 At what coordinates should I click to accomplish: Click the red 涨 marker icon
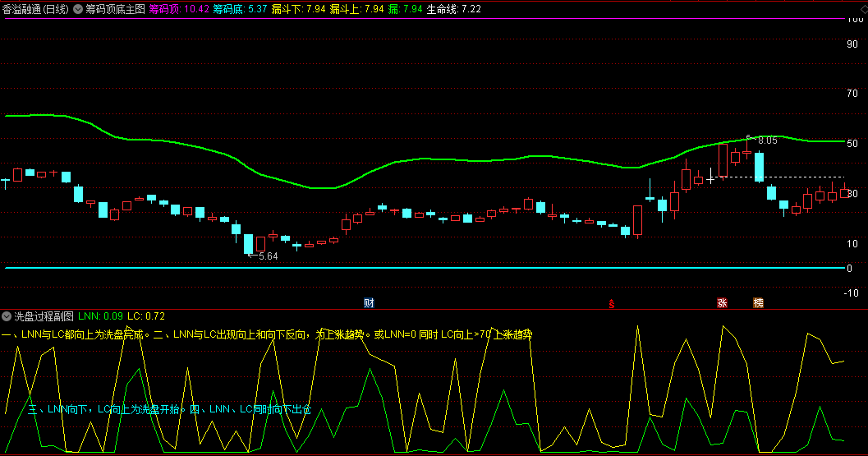click(x=722, y=302)
